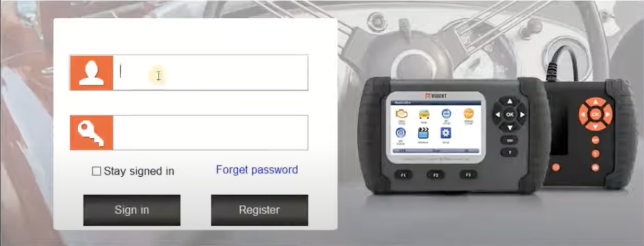
Task: Click the clapperboard Playback icon on device
Action: click(x=423, y=133)
